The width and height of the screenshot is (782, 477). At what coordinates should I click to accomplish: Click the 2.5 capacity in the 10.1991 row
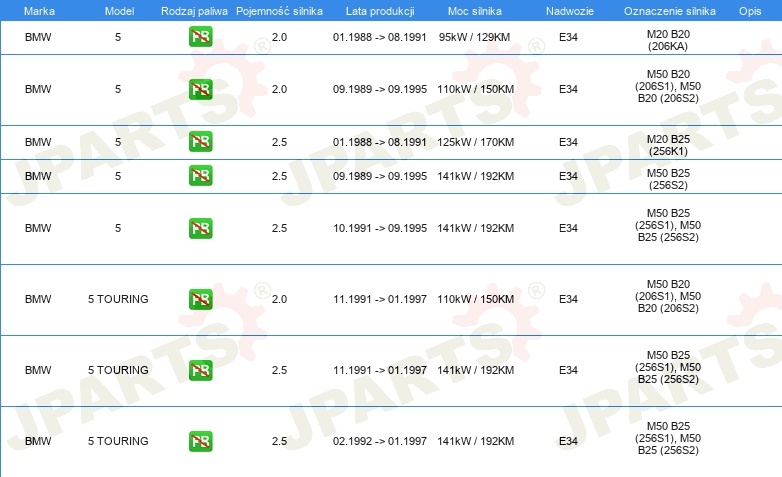coord(279,228)
